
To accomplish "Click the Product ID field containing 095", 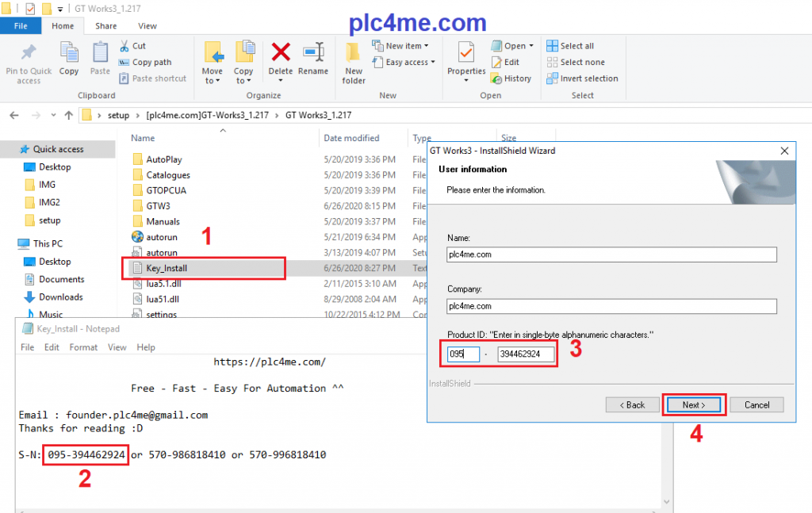I will pos(463,354).
